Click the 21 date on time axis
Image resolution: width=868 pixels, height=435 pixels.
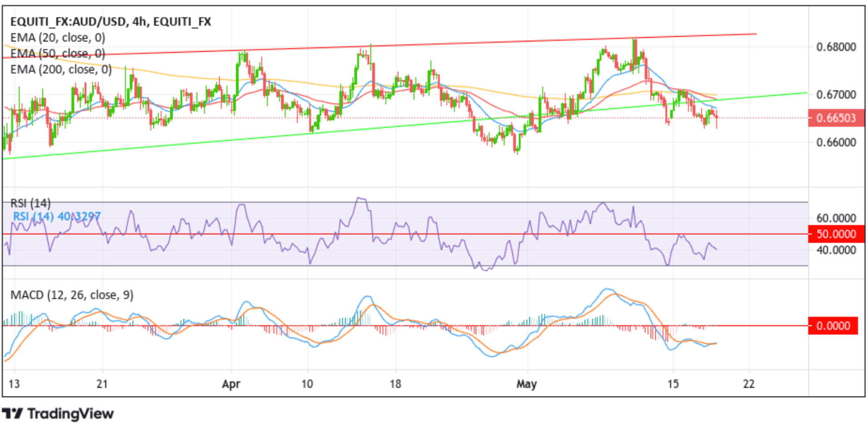click(102, 384)
